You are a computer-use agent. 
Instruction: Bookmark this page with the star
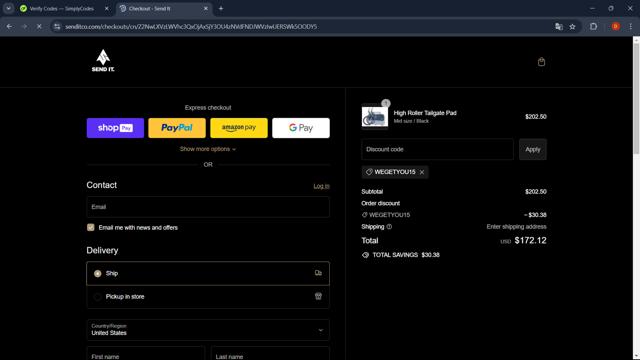point(572,27)
